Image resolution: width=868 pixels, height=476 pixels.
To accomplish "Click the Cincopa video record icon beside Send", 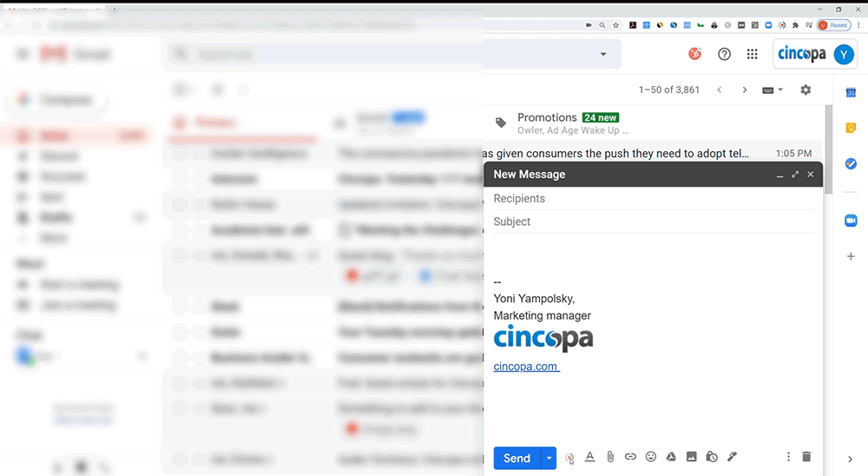I will click(569, 458).
